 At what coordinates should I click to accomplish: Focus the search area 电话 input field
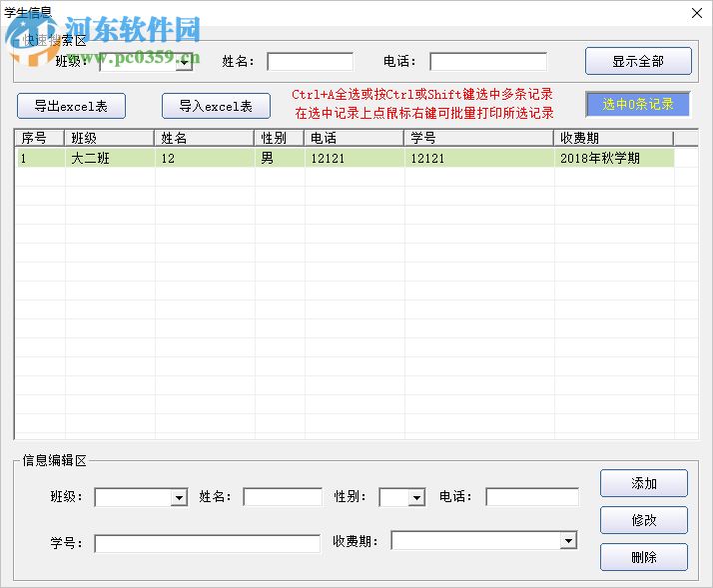[488, 62]
